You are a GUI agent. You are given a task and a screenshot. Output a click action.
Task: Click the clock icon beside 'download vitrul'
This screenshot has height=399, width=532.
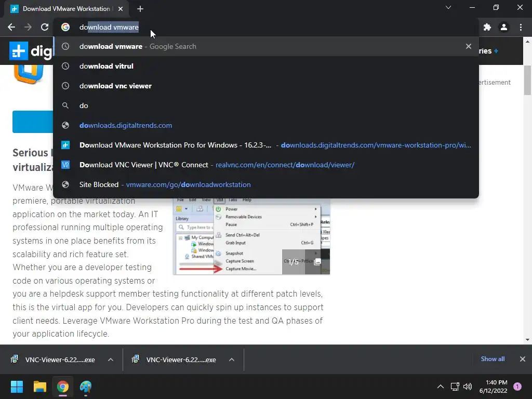pyautogui.click(x=65, y=66)
